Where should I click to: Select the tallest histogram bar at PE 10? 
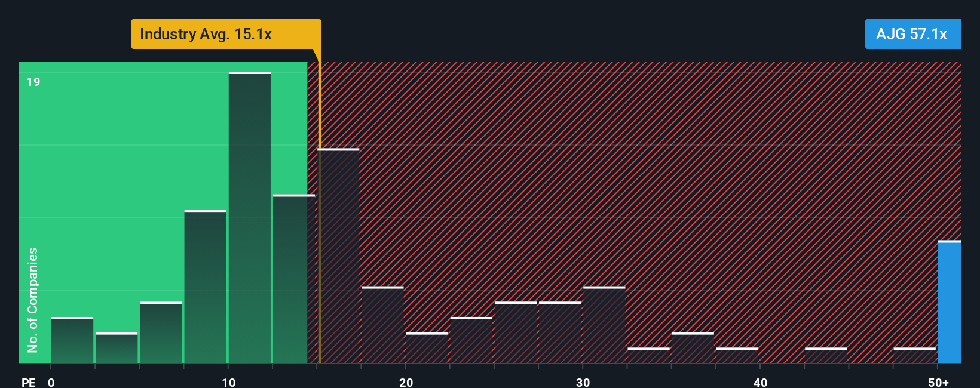click(x=250, y=217)
